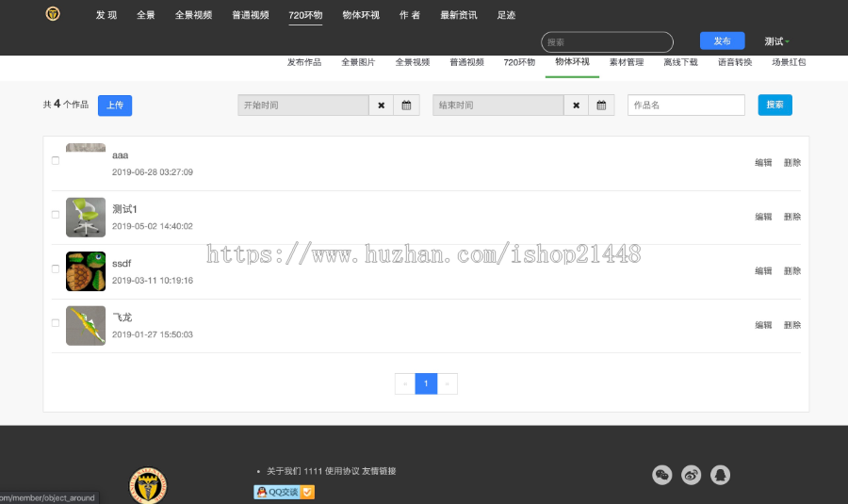Open the 关于我们 footer link
The width and height of the screenshot is (848, 504).
tap(284, 471)
